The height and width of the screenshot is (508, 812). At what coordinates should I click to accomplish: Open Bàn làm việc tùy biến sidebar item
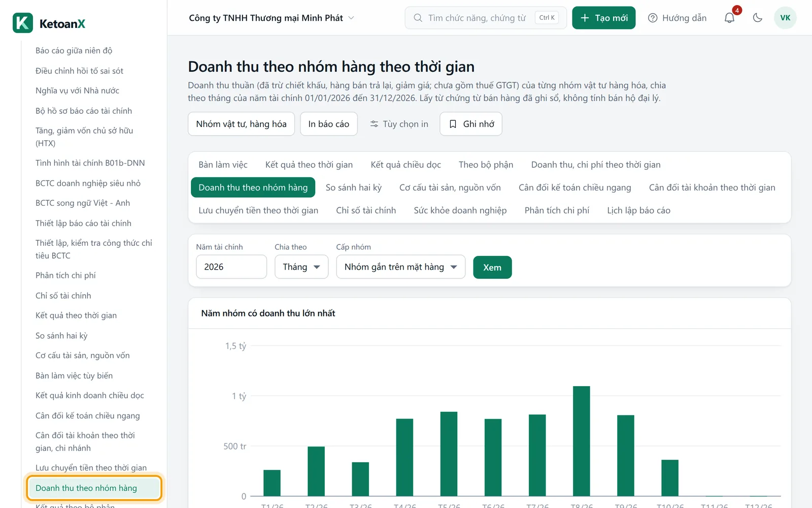74,375
